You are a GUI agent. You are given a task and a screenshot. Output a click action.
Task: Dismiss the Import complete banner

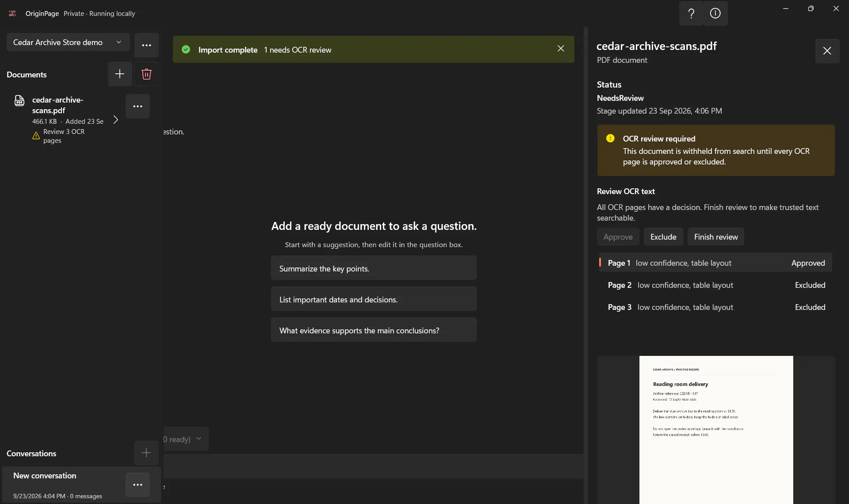[x=561, y=49]
